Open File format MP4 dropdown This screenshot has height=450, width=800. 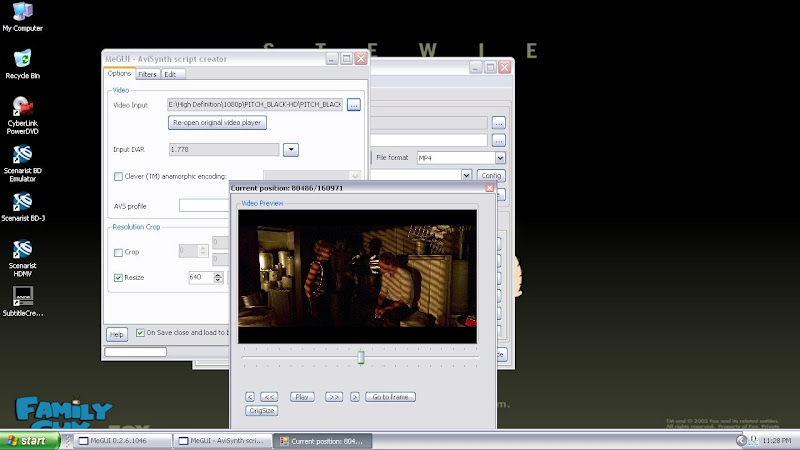(500, 158)
